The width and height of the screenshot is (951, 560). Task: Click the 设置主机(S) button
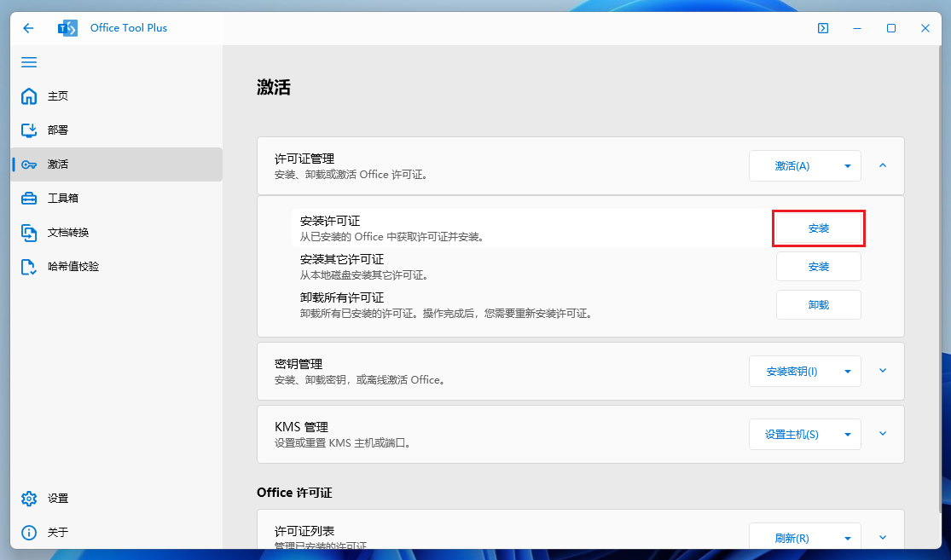point(792,435)
